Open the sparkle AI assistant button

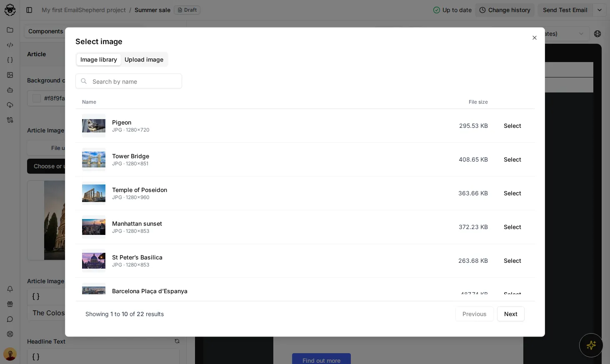coord(591,345)
